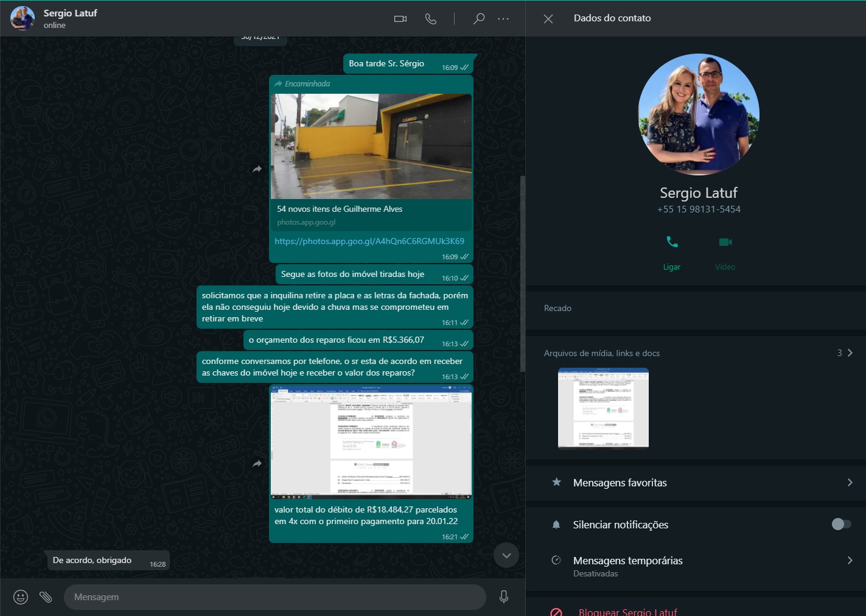Viewport: 866px width, 616px height.
Task: Open the document thumbnail in media section
Action: pyautogui.click(x=603, y=408)
